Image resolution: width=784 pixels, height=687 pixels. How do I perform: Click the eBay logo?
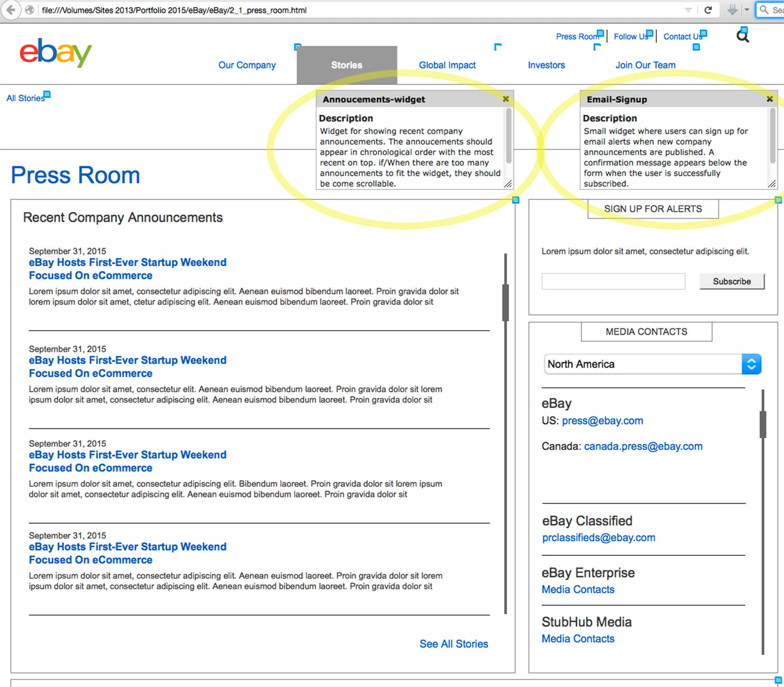pos(55,53)
